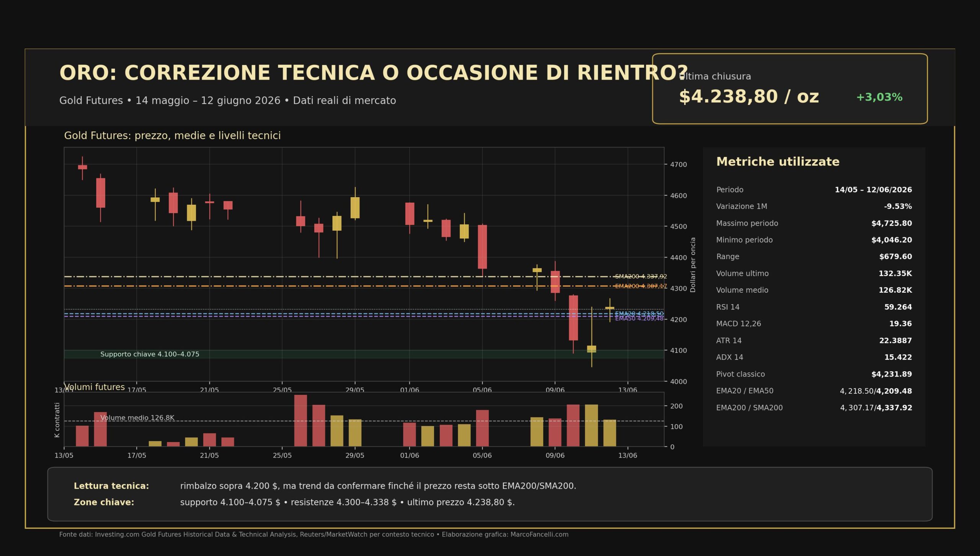Click the EMA50 4.209,48 line label

[x=639, y=318]
